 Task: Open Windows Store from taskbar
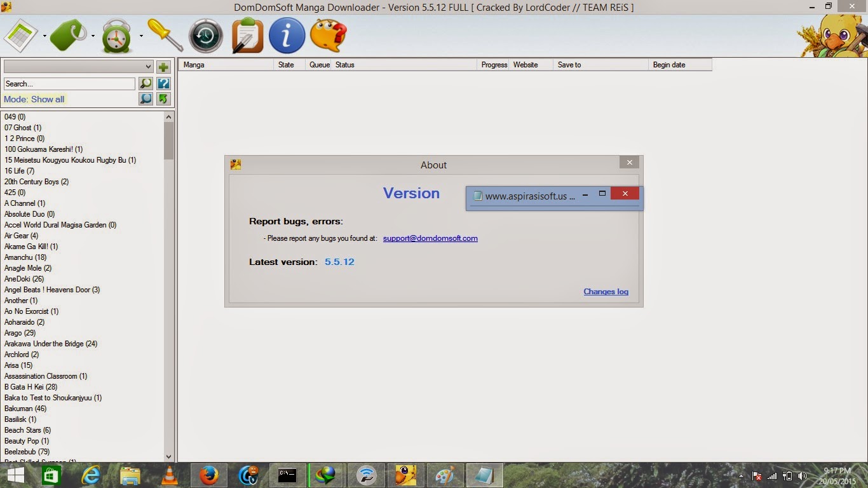pos(51,475)
